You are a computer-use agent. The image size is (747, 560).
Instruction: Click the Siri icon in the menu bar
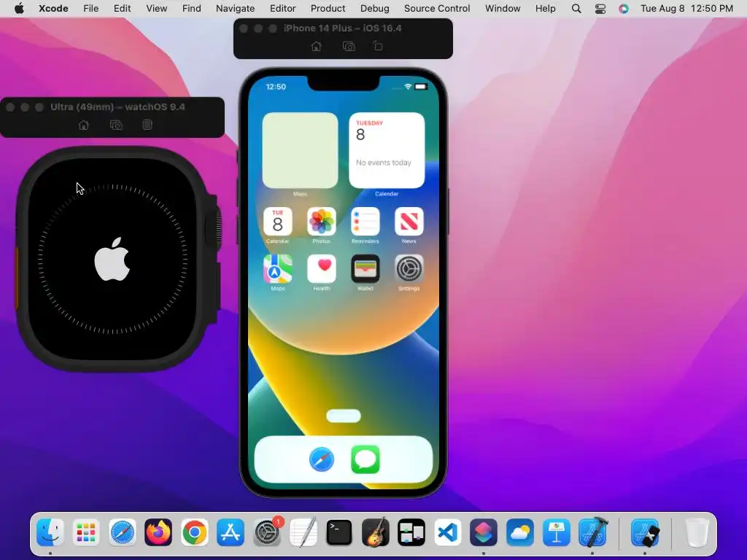tap(624, 9)
